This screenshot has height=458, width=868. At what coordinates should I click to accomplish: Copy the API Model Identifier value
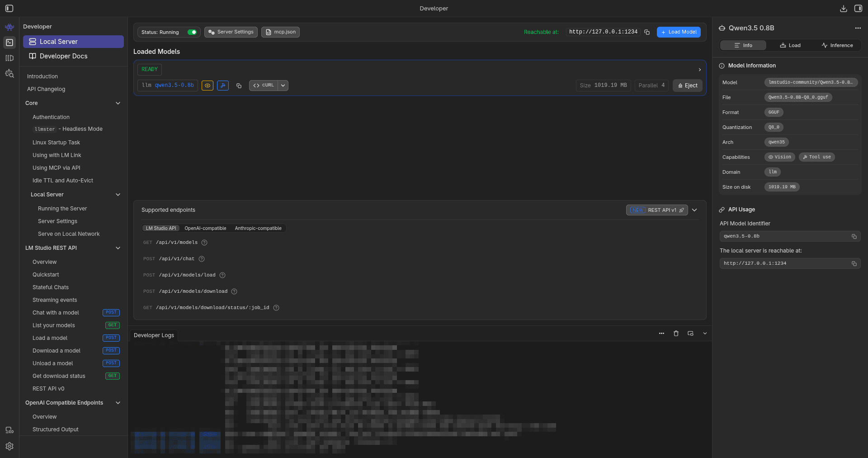coord(854,236)
